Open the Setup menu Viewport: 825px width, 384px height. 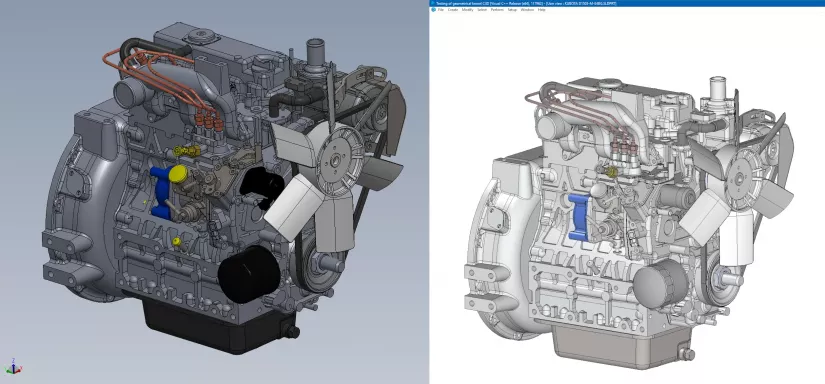pos(512,9)
